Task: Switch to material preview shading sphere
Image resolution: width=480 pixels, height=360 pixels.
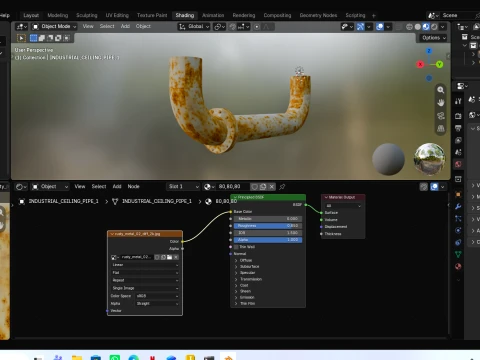Action: pyautogui.click(x=426, y=27)
